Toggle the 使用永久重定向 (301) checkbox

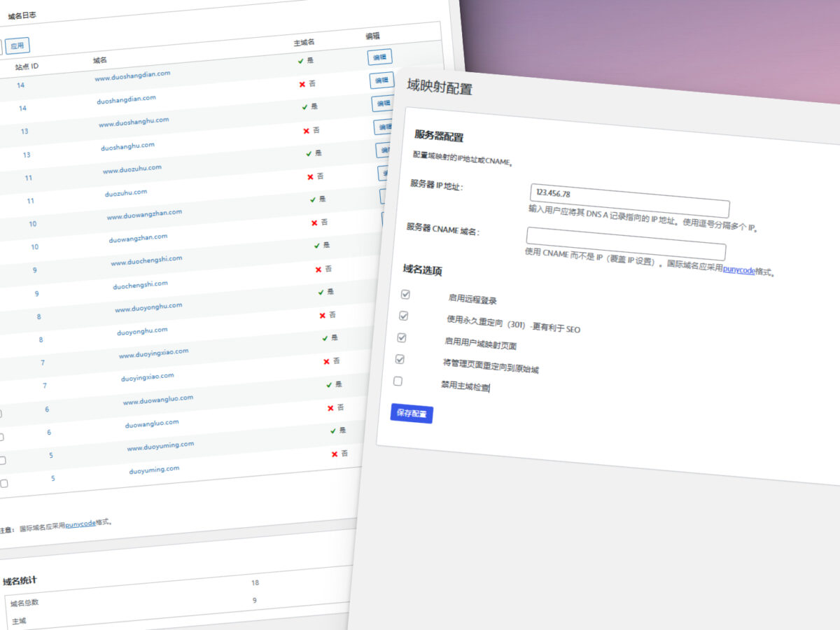pos(403,316)
